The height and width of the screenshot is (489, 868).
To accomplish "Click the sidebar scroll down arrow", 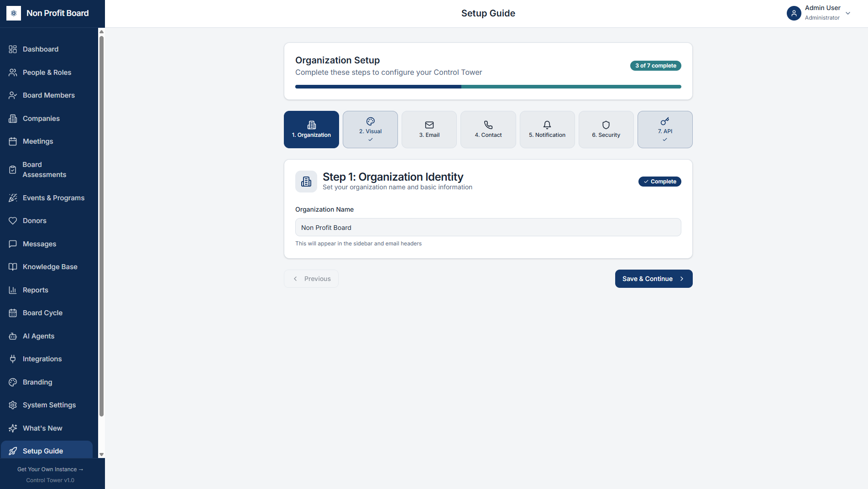I will (x=101, y=455).
